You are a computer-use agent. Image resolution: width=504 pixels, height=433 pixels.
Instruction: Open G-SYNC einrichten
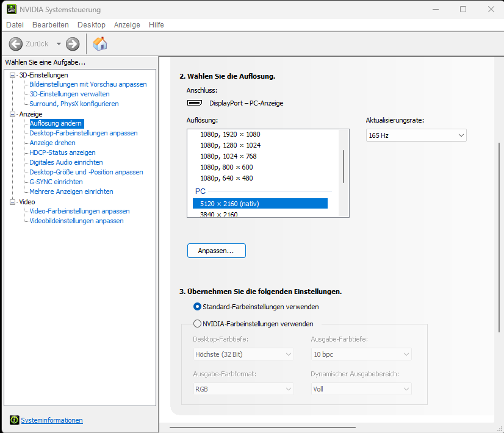tap(56, 182)
